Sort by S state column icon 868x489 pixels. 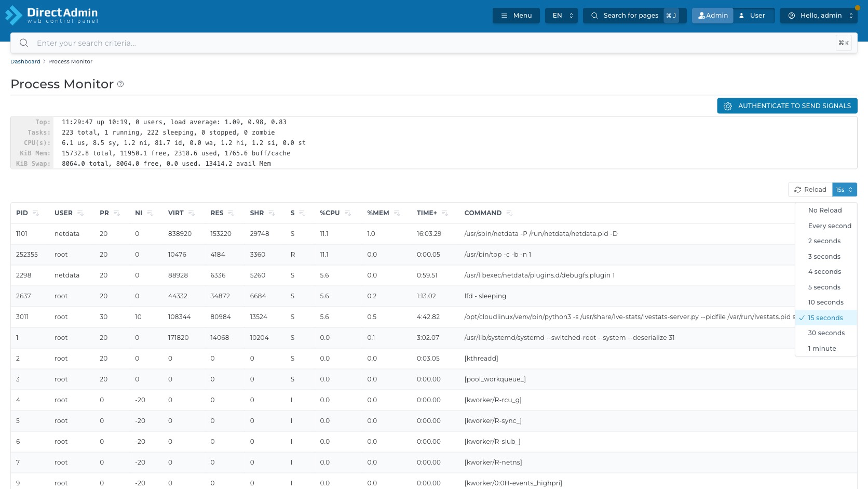tap(302, 213)
